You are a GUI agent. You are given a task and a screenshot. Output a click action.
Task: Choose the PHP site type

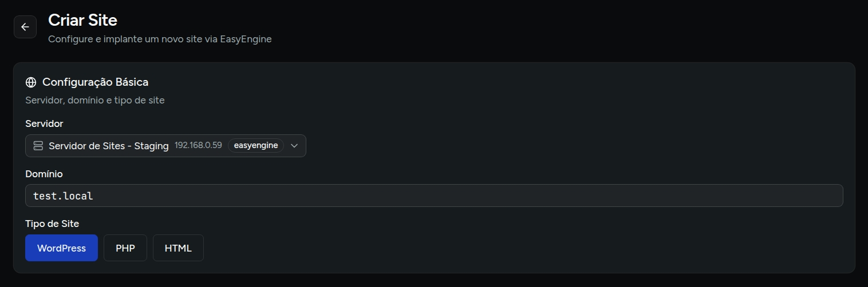click(125, 248)
